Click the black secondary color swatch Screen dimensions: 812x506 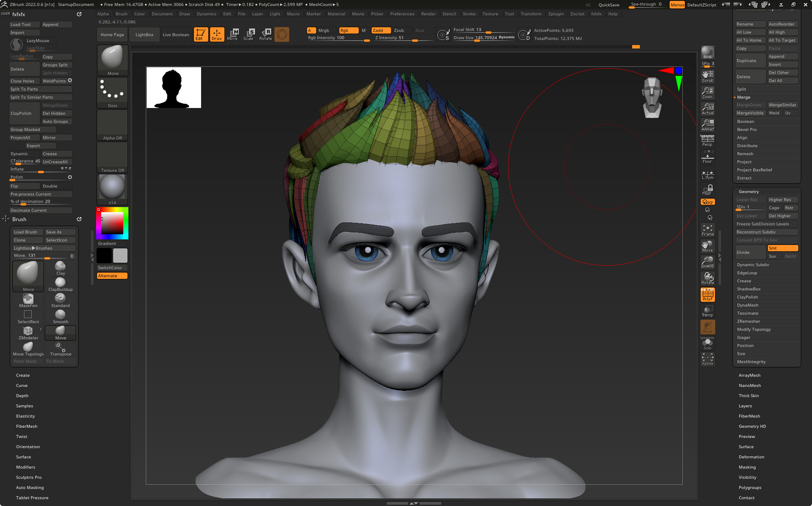tap(104, 256)
